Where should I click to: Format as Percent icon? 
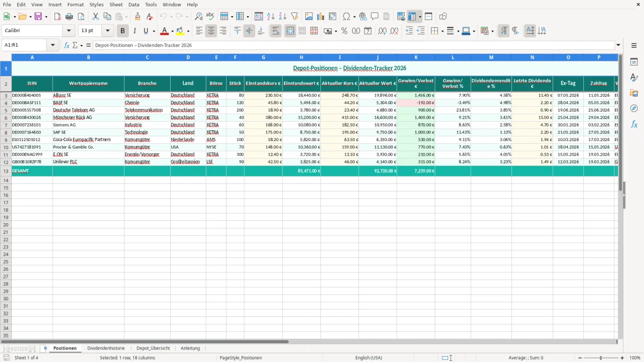click(x=344, y=31)
